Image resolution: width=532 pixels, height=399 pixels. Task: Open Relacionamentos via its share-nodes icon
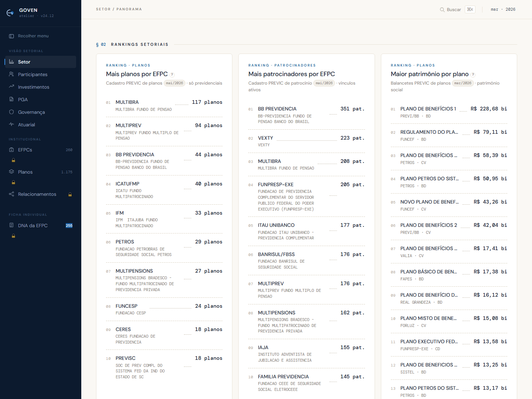(x=11, y=194)
